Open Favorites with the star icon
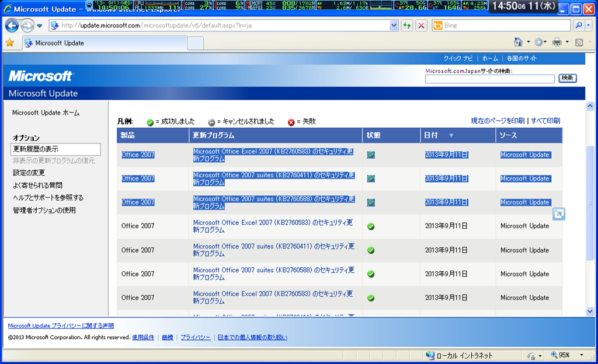Viewport: 598px width, 364px height. tap(10, 43)
